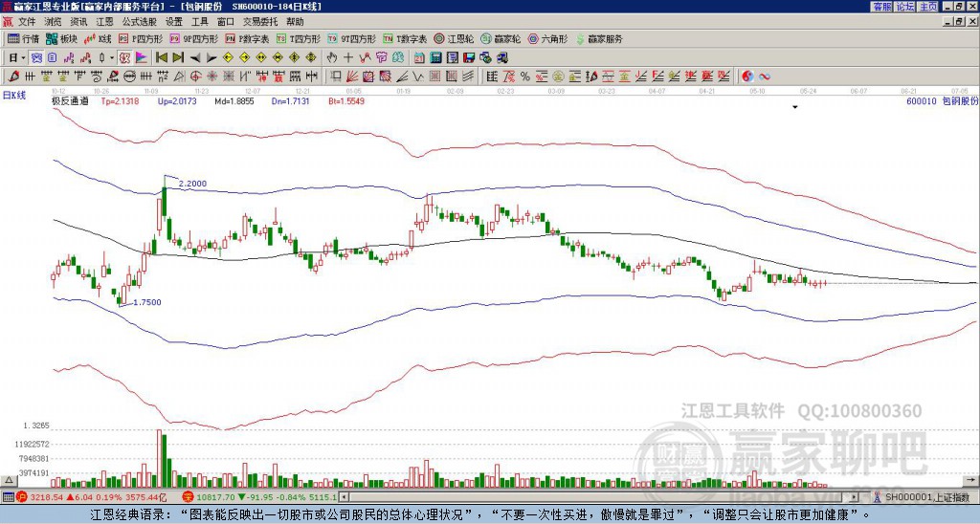Click the yin-yang tai chi icon
The height and width of the screenshot is (524, 980).
pos(747,76)
